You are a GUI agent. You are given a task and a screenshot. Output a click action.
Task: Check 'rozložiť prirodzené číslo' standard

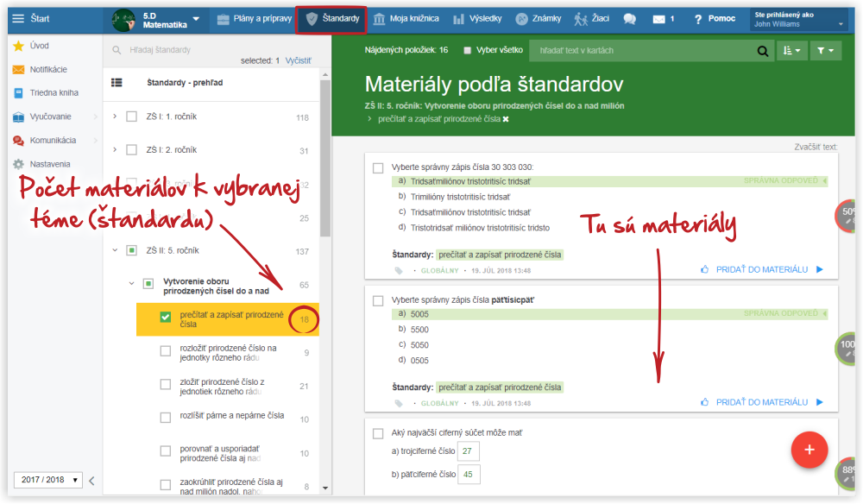165,350
